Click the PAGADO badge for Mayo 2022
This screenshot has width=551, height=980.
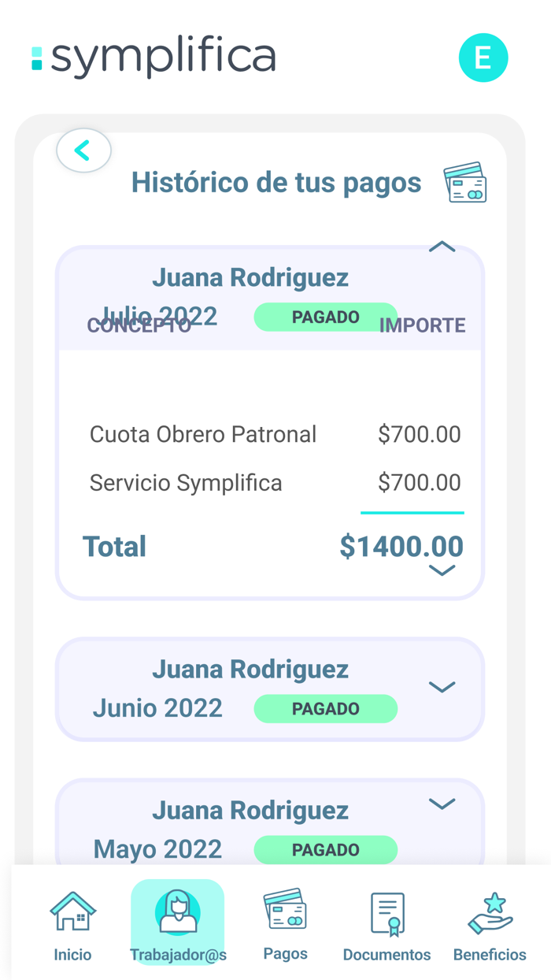pos(326,850)
